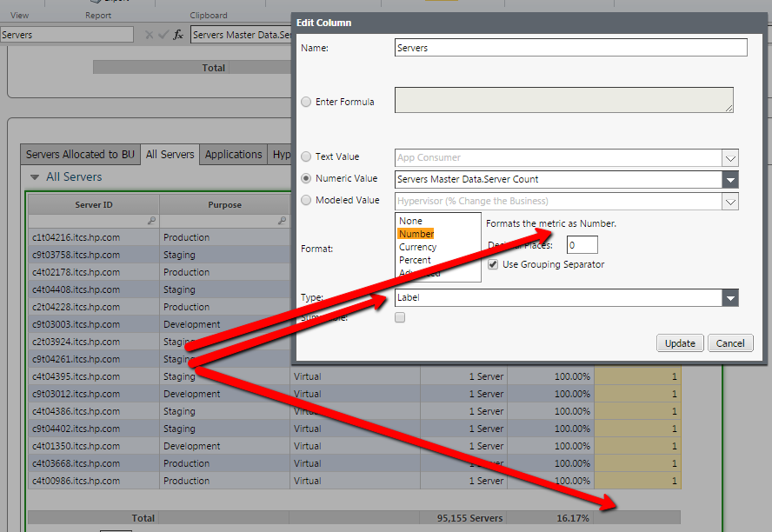Click the formula fx icon
Viewport: 772px width, 532px height.
[x=178, y=35]
